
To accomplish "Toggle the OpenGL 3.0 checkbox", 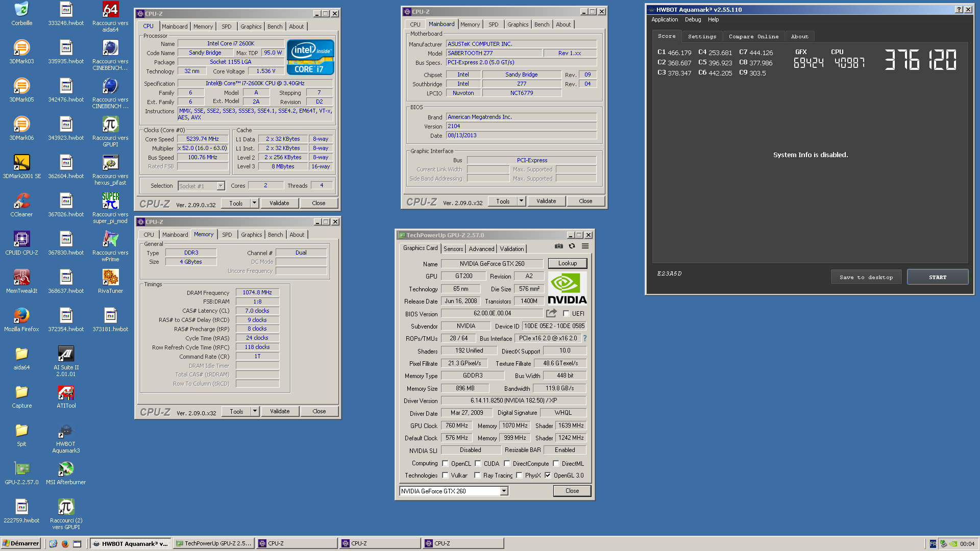I will click(548, 475).
